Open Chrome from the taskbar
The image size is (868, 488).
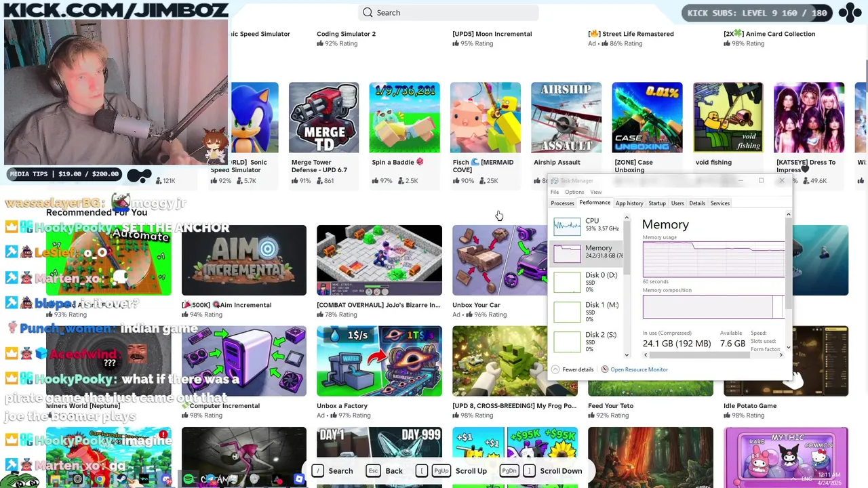point(100,479)
